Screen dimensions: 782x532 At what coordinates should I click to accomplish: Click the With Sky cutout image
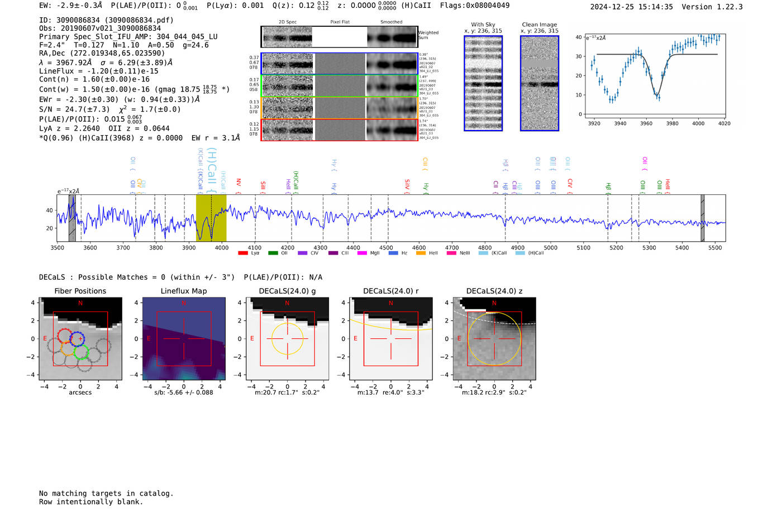coord(483,83)
